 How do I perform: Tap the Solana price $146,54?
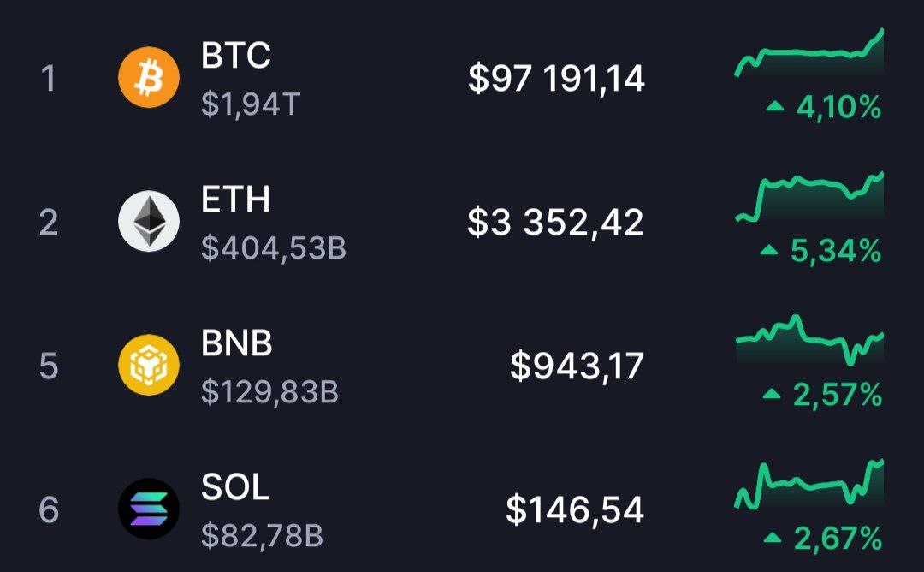(x=575, y=510)
